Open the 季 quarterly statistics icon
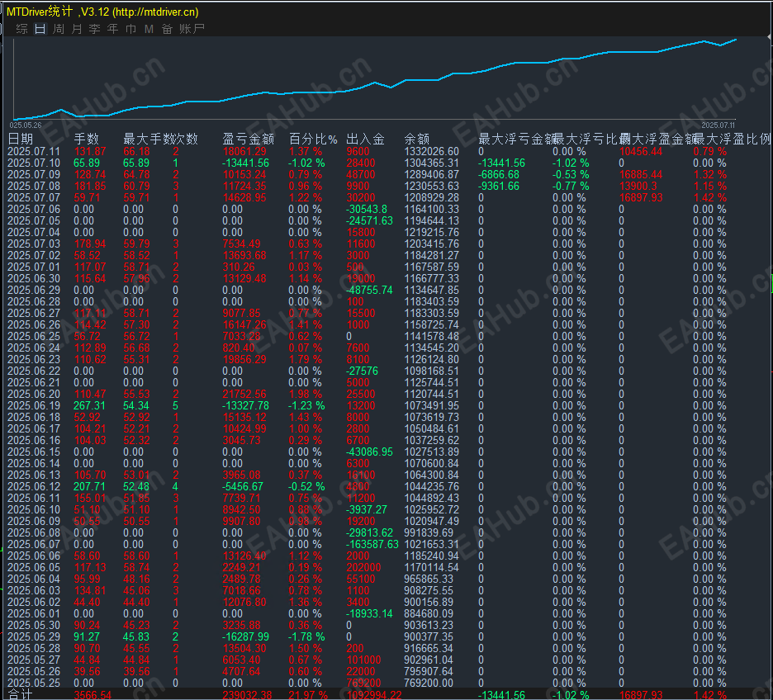Viewport: 773px width, 700px height. tap(94, 27)
